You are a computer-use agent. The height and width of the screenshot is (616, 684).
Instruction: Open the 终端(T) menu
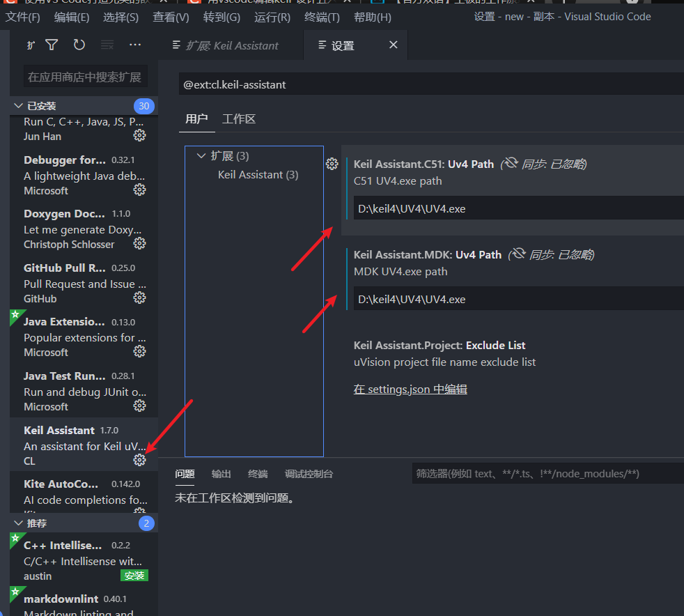(322, 17)
